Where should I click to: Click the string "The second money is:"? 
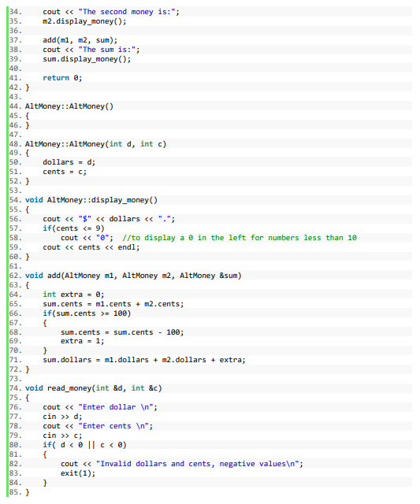127,12
